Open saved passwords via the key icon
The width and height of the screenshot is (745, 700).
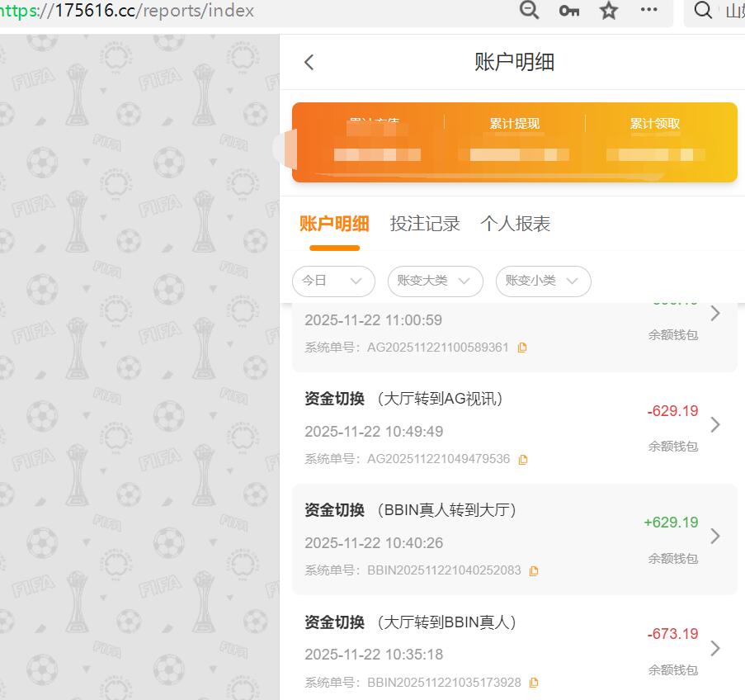568,11
